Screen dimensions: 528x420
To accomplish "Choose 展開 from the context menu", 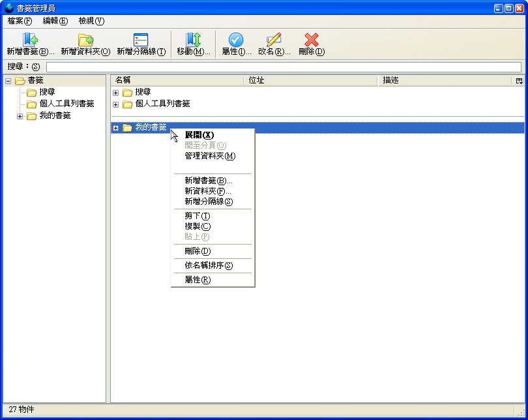I will click(x=199, y=135).
